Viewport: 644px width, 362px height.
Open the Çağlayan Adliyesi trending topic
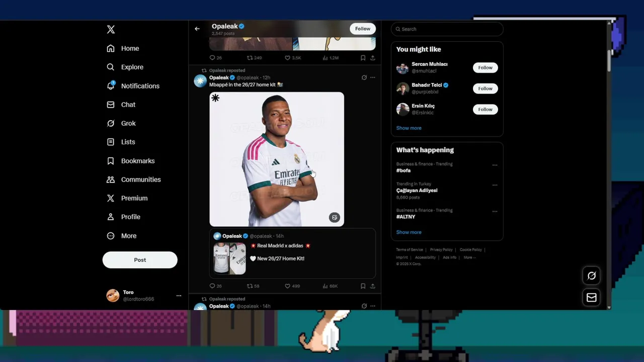[x=417, y=191]
